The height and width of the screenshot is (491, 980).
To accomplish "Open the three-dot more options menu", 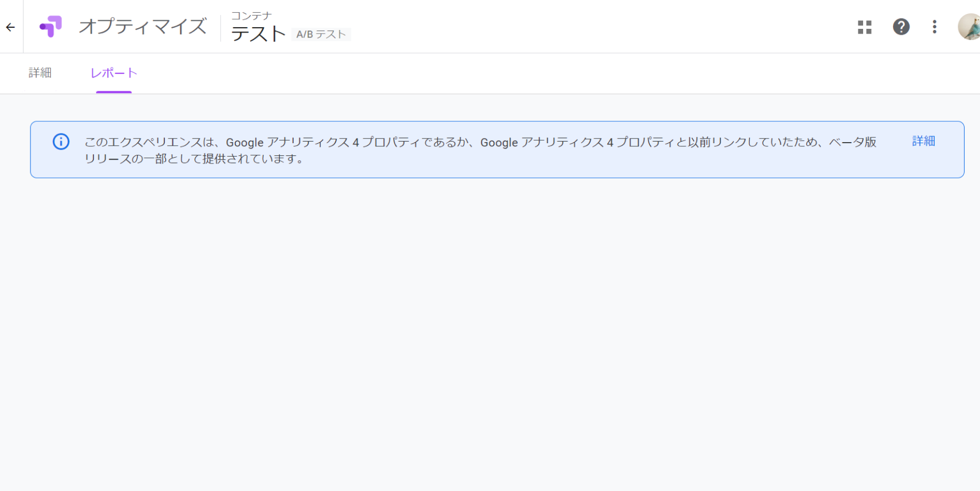I will pos(934,27).
